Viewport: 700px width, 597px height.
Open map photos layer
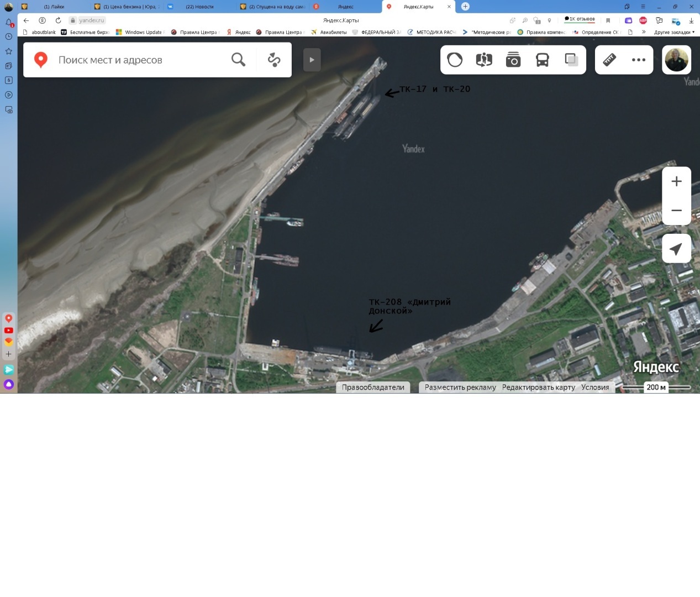pyautogui.click(x=513, y=60)
